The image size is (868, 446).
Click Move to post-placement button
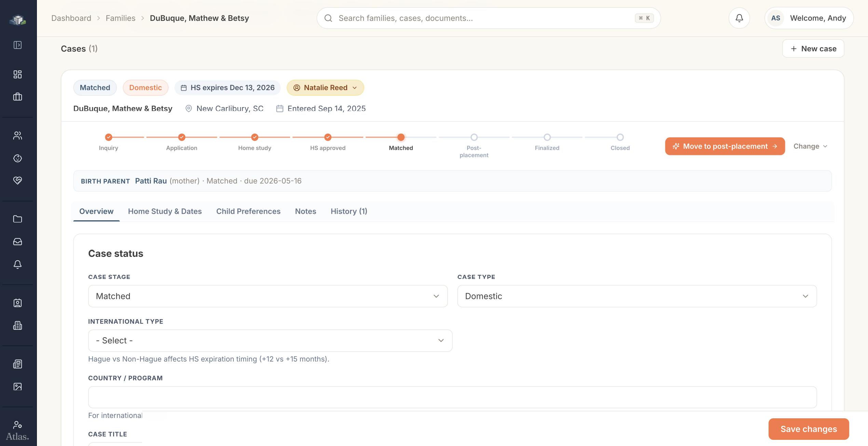[x=725, y=146]
